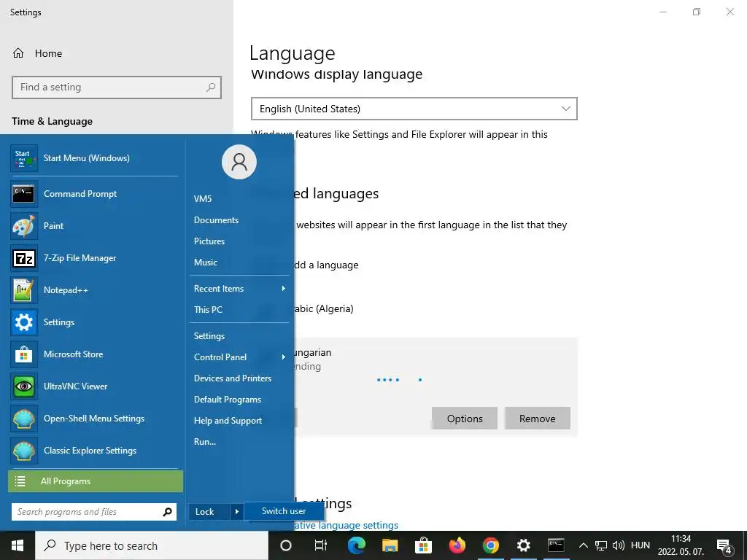Focus the Type here to search box

click(152, 545)
